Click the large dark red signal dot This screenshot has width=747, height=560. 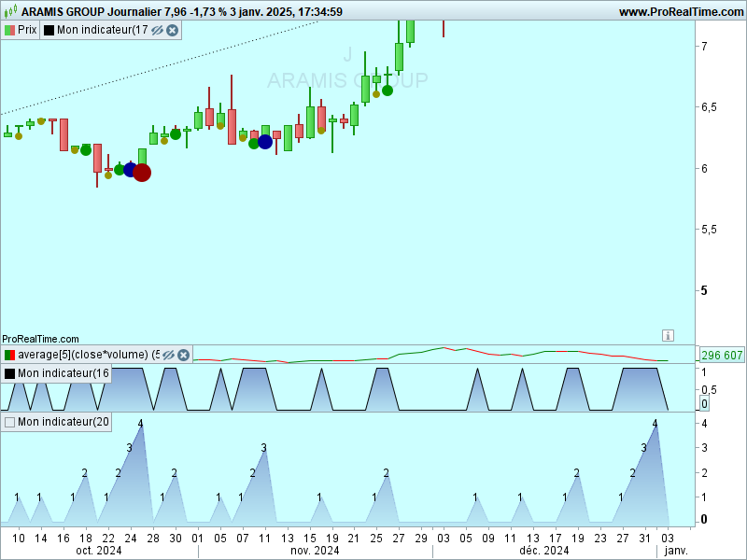pyautogui.click(x=142, y=173)
